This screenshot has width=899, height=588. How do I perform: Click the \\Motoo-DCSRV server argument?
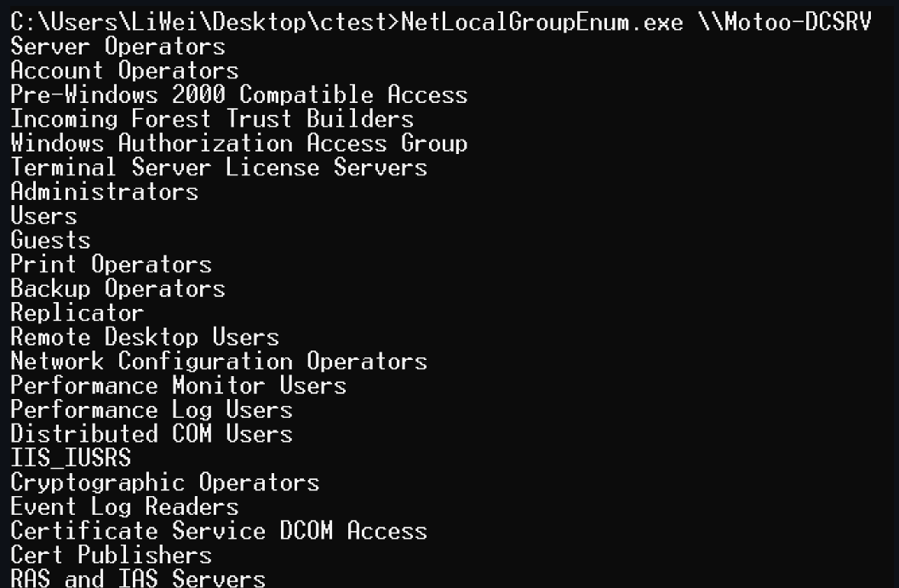coord(785,22)
